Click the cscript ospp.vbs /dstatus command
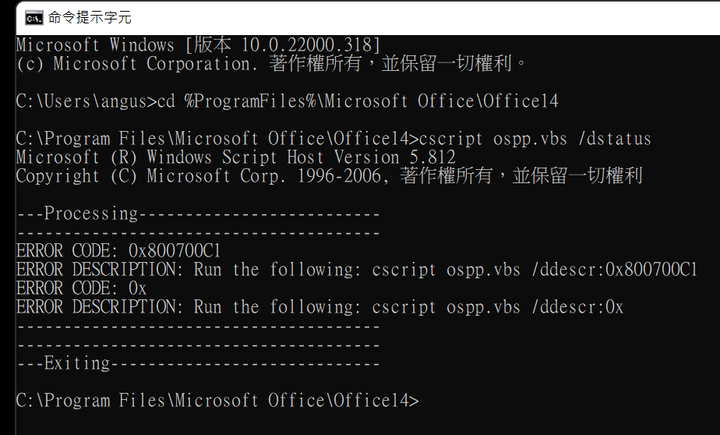Image resolution: width=720 pixels, height=435 pixels. [535, 139]
